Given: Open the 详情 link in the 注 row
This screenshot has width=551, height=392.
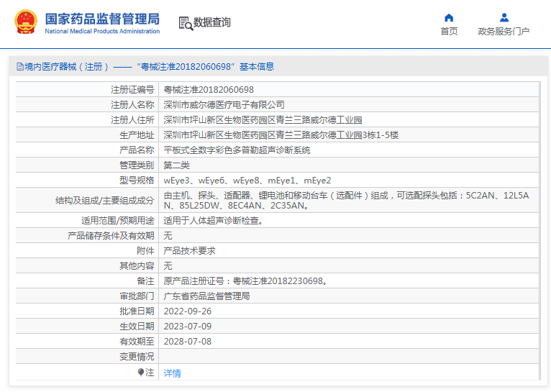Looking at the screenshot, I should coord(172,373).
